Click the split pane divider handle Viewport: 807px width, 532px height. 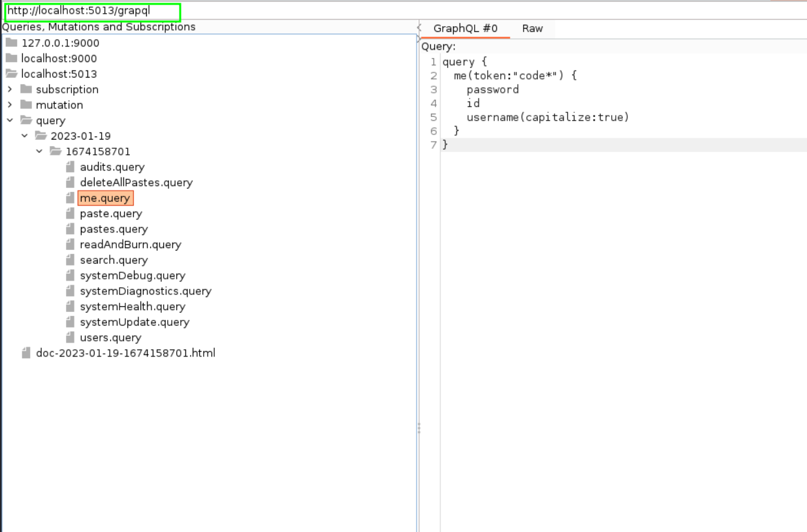coord(419,428)
